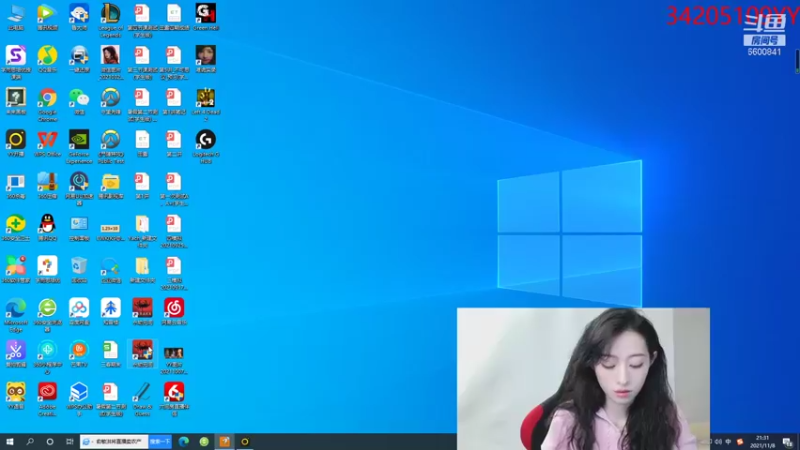Click the Sogou input method tray icon
Image resolution: width=800 pixels, height=450 pixels.
point(740,441)
